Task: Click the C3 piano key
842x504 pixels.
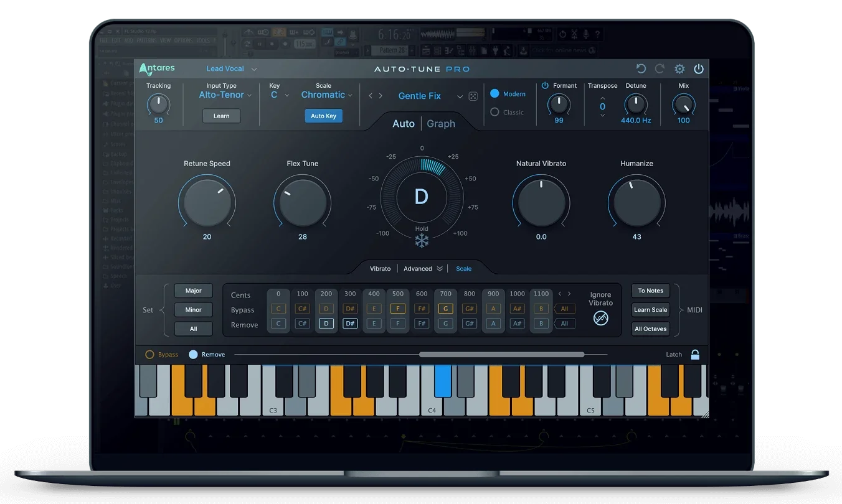Action: click(273, 404)
